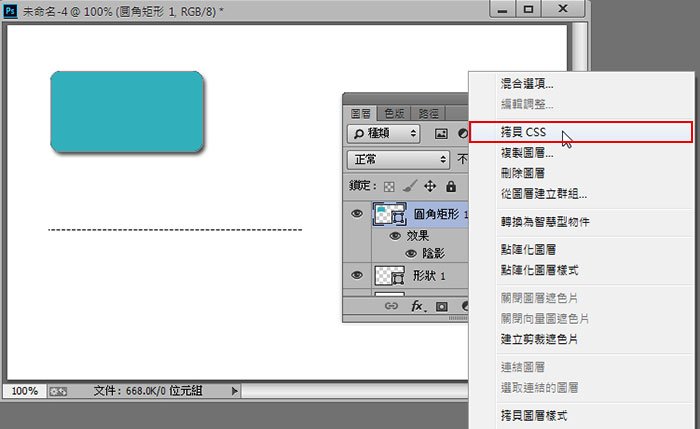Screen dimensions: 700x429
Task: Hide the 形狀 1 layer eye
Action: [357, 275]
